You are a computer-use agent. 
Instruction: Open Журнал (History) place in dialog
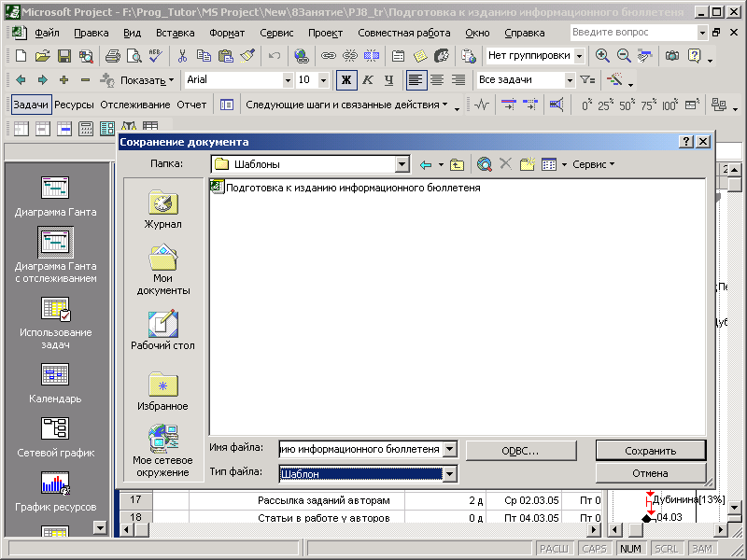pyautogui.click(x=162, y=209)
